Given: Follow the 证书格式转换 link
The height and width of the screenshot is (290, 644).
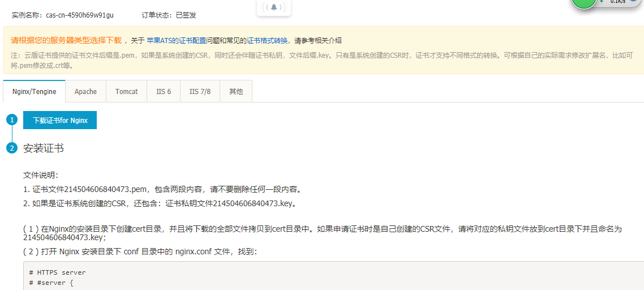Looking at the screenshot, I should coord(267,41).
